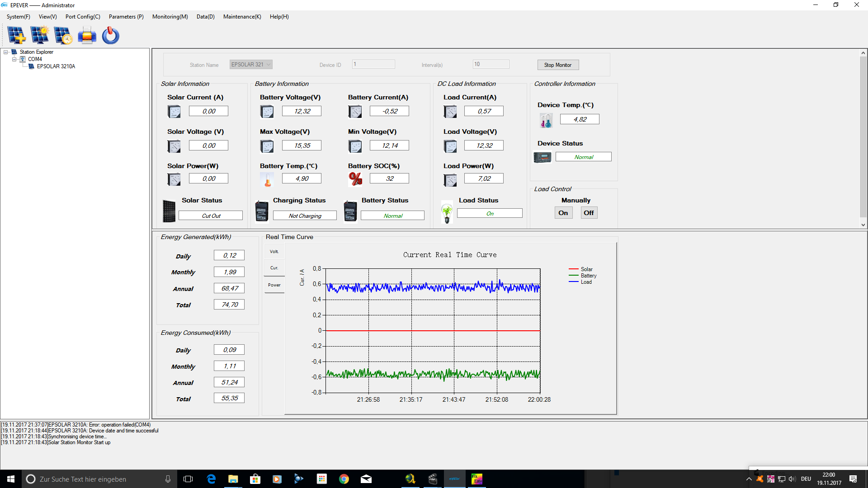Click the add station solar panel icon
This screenshot has height=488, width=868.
coord(16,35)
